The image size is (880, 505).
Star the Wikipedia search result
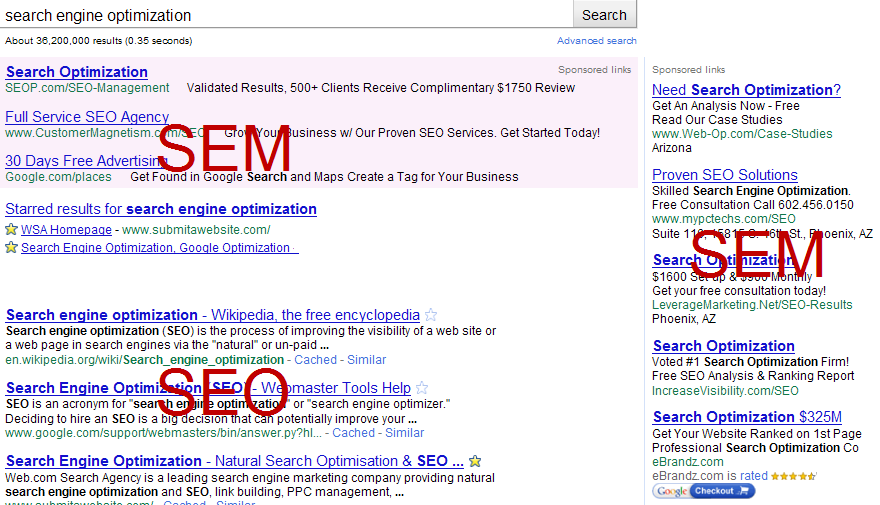tap(431, 315)
